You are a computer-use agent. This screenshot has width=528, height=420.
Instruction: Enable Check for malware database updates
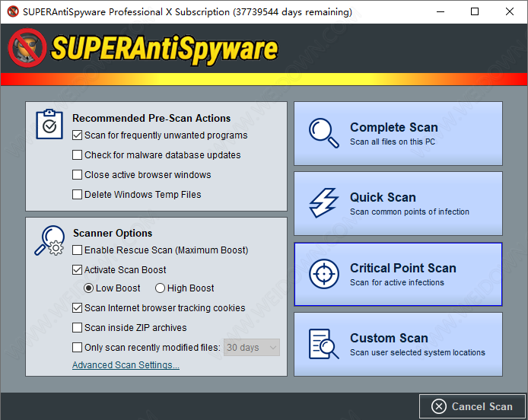[77, 155]
